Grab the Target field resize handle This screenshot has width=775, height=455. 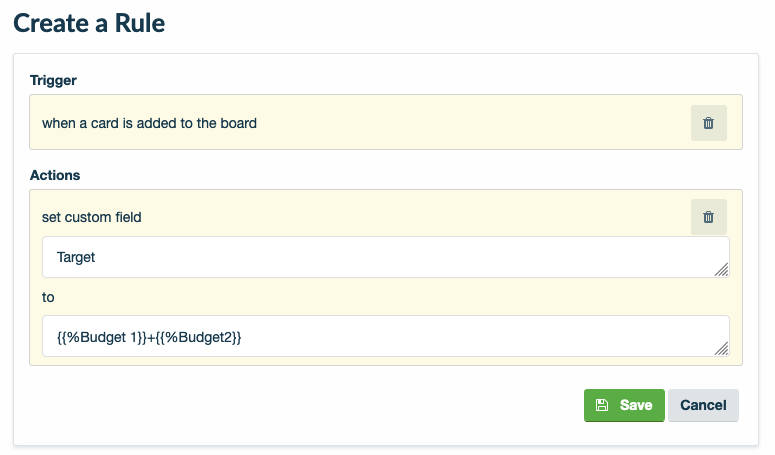coord(722,270)
